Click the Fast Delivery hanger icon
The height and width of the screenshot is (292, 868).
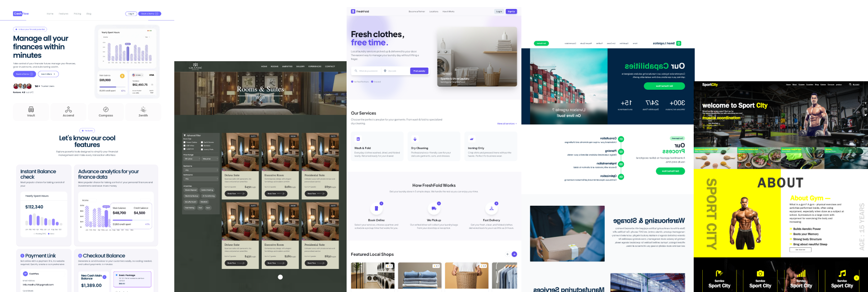click(491, 209)
